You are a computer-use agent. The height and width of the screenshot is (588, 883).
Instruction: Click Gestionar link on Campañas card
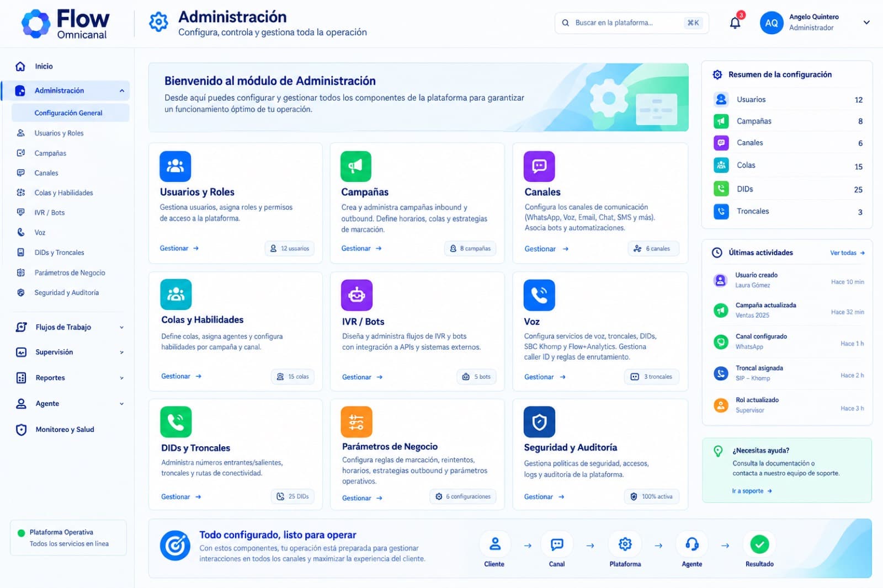click(x=361, y=248)
